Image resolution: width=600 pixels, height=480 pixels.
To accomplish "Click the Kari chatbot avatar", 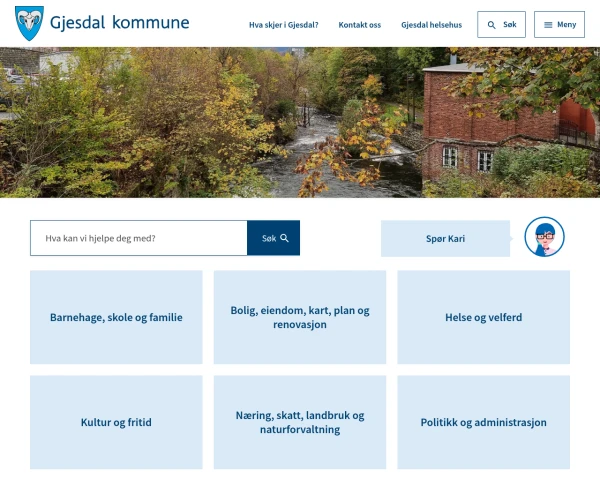I will [544, 237].
